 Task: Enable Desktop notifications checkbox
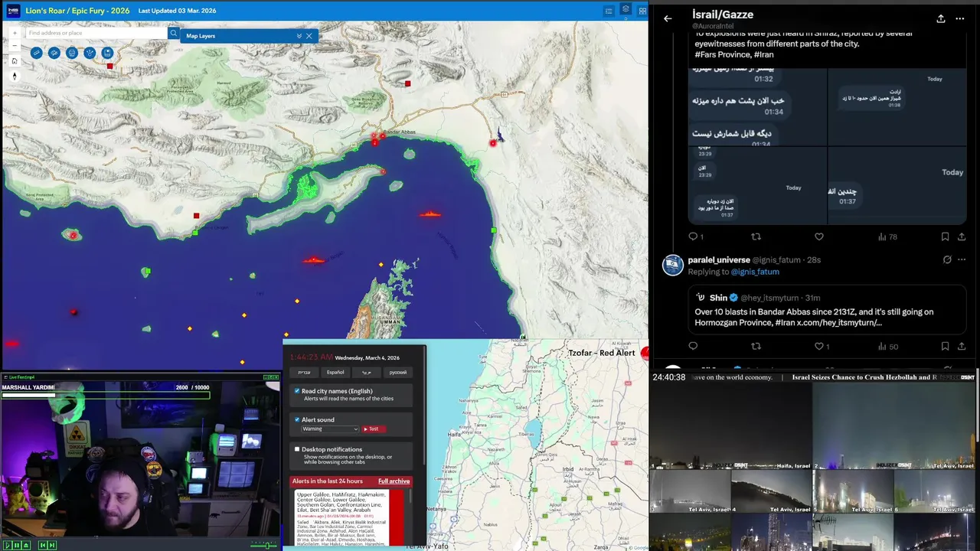pos(297,449)
